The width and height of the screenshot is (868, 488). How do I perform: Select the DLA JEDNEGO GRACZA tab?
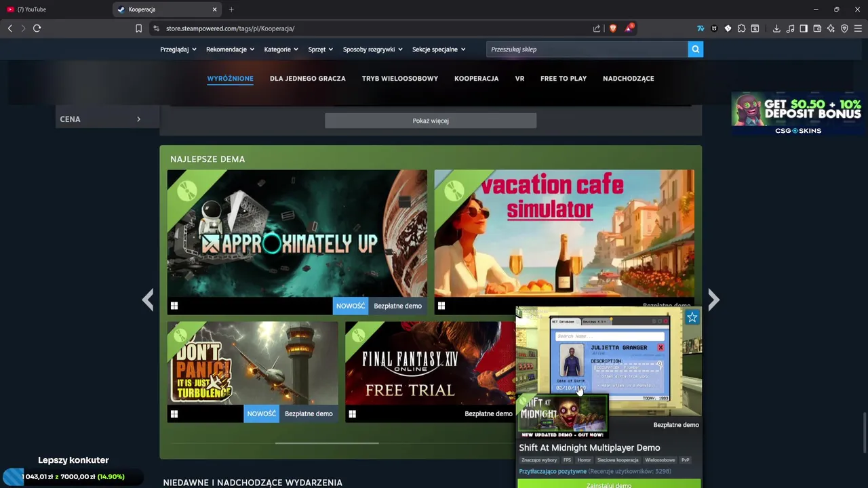click(308, 79)
